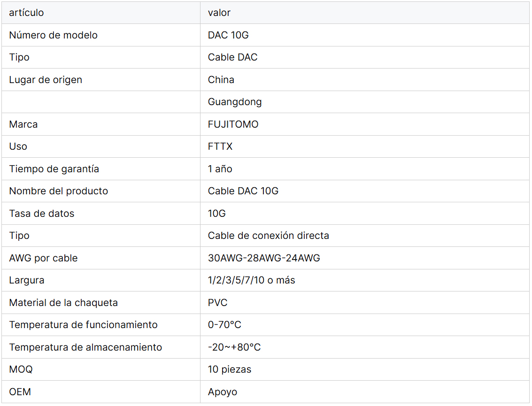Image resolution: width=532 pixels, height=406 pixels.
Task: Click the 'artículo' column header
Action: click(x=26, y=13)
